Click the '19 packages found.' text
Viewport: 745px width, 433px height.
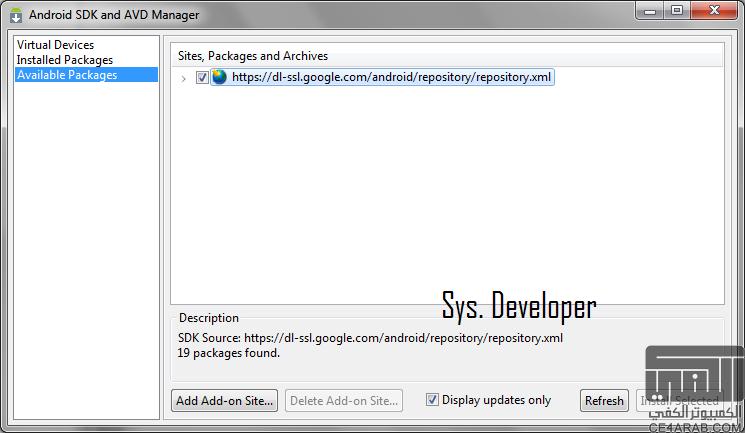click(229, 353)
